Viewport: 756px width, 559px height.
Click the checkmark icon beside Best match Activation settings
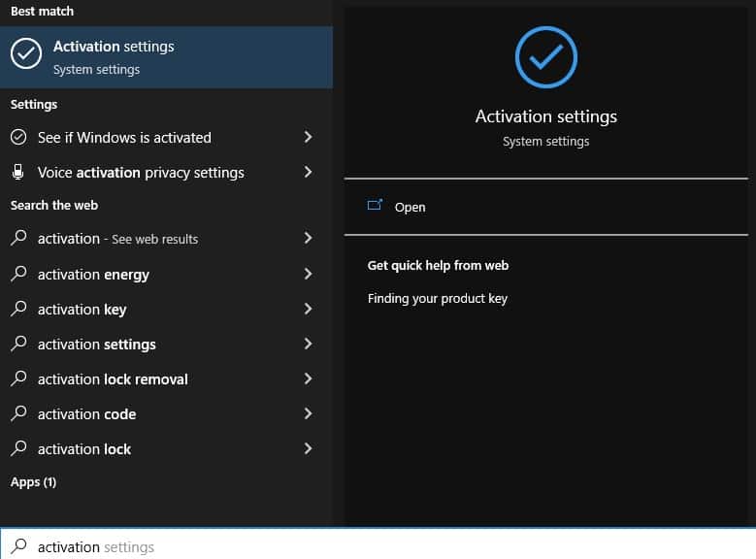point(26,53)
